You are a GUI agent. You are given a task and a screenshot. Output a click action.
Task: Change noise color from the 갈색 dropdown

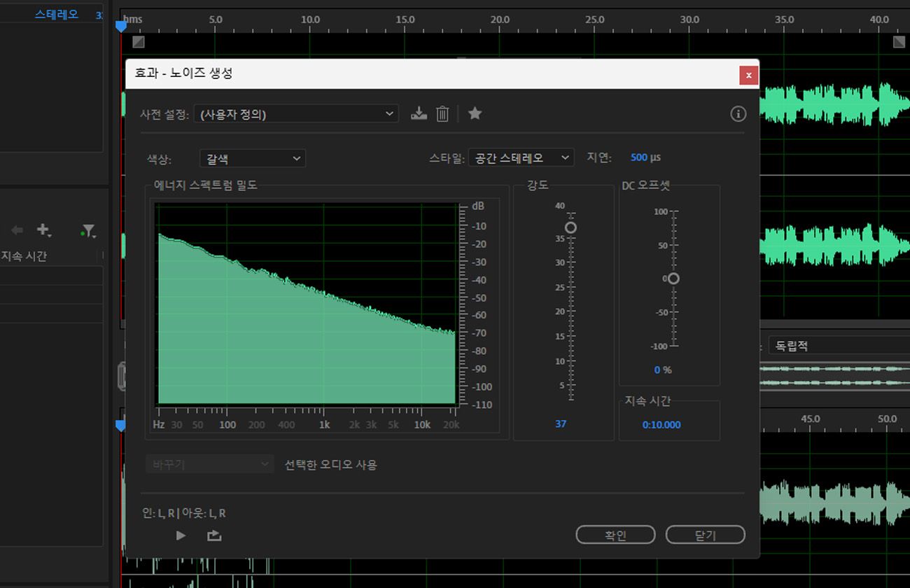coord(252,158)
